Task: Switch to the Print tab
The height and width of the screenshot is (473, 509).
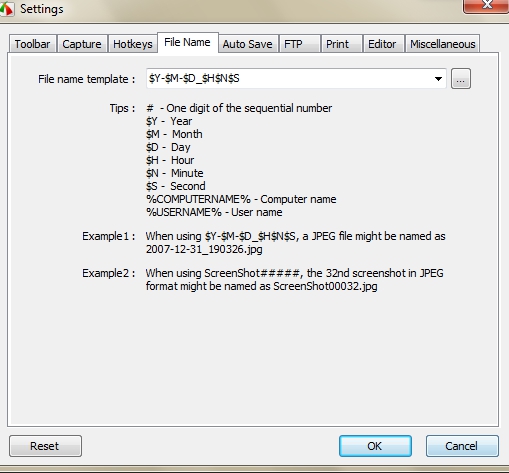Action: click(x=342, y=44)
